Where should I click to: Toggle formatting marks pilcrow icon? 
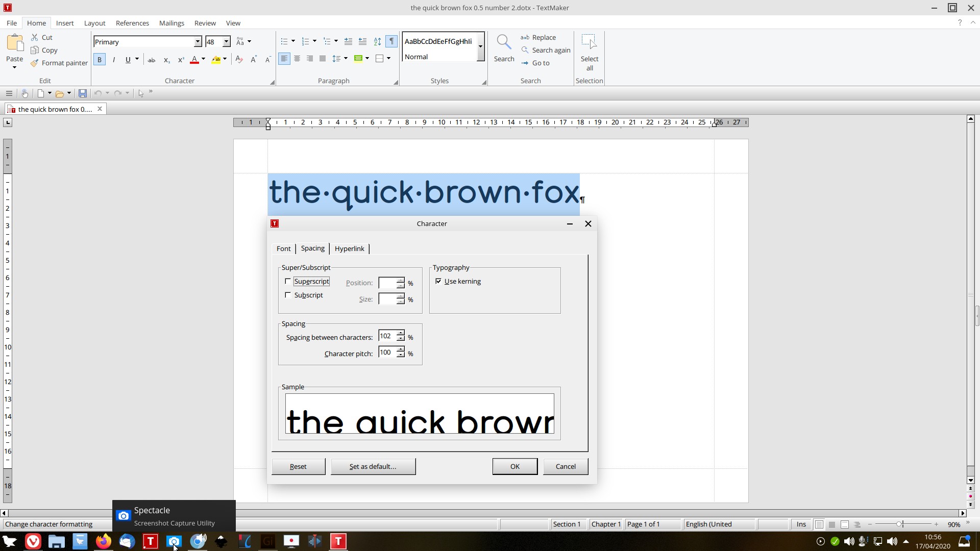391,41
